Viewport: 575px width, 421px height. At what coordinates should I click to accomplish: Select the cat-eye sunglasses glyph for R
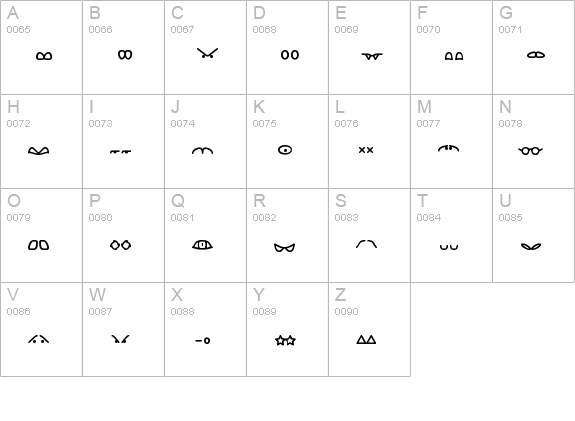284,248
